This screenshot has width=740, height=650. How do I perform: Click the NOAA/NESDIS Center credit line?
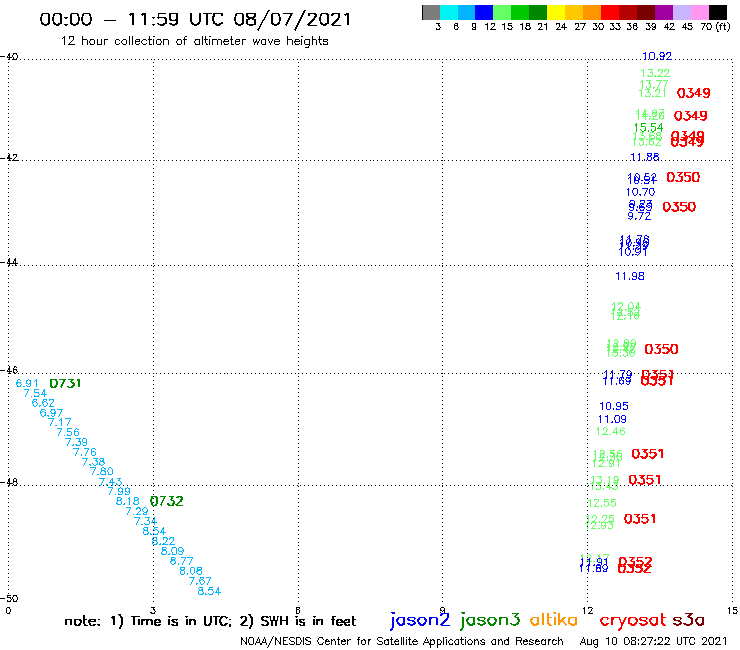(402, 641)
